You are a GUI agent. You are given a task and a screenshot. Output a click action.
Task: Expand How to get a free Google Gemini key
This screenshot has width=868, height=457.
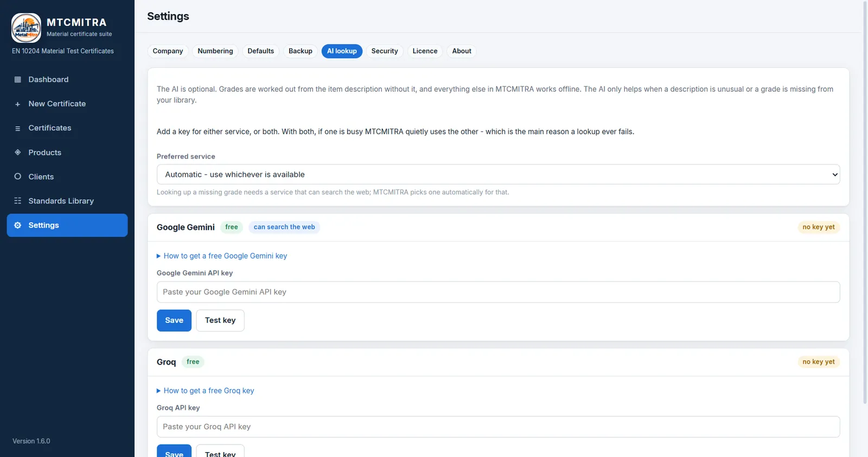tap(222, 256)
